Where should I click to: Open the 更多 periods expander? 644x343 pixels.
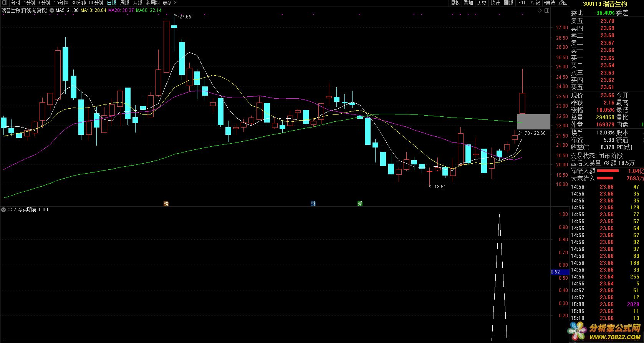point(169,3)
